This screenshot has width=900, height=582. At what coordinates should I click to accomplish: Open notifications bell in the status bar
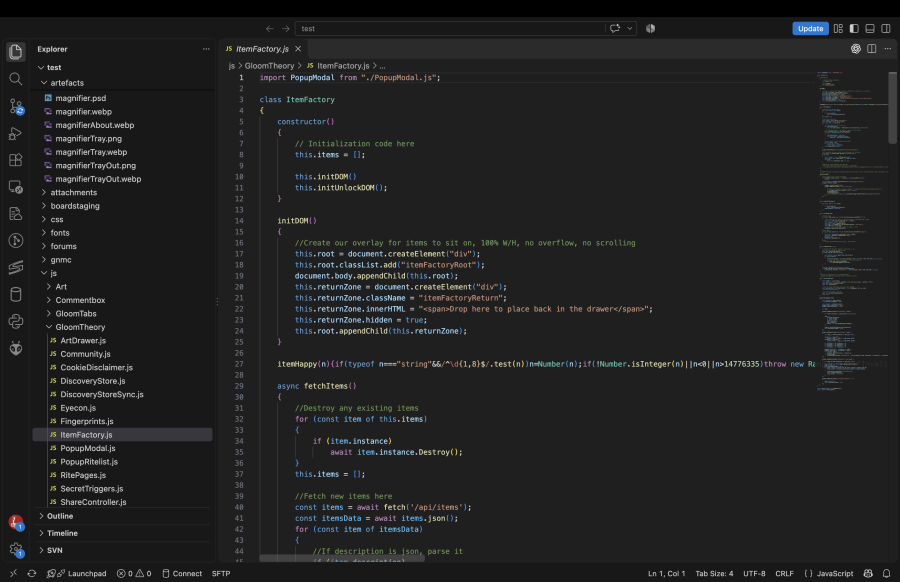pos(886,573)
